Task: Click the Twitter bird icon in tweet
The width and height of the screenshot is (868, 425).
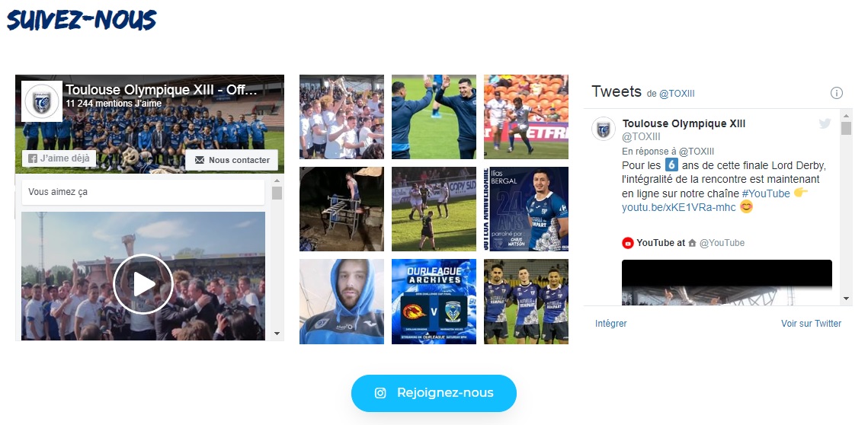Action: click(825, 124)
